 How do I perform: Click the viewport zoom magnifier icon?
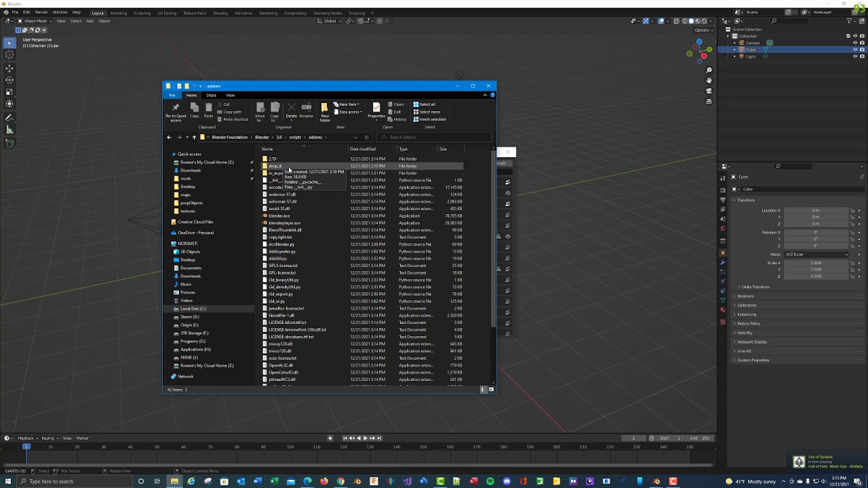pos(709,70)
